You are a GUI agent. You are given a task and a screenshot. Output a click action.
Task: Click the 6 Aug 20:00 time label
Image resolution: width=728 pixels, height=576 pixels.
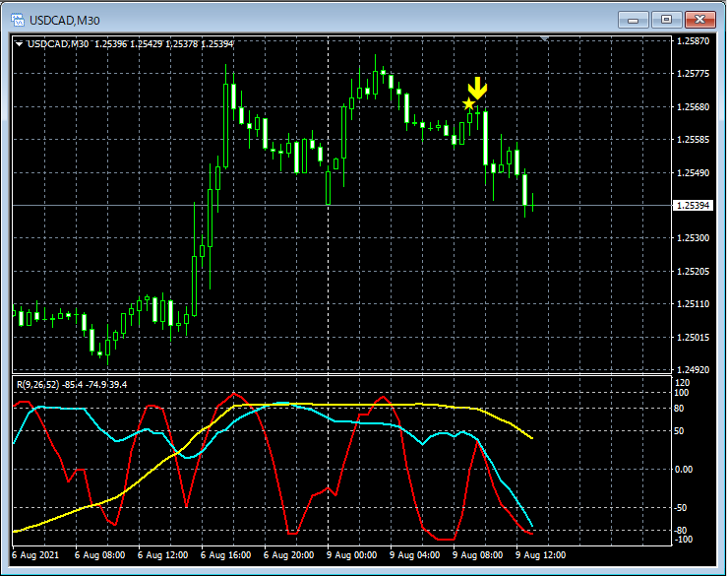click(289, 555)
